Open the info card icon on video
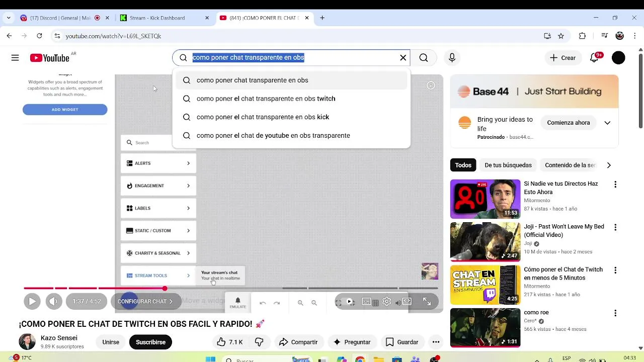Screen dimensions: 644x362 coord(431,85)
